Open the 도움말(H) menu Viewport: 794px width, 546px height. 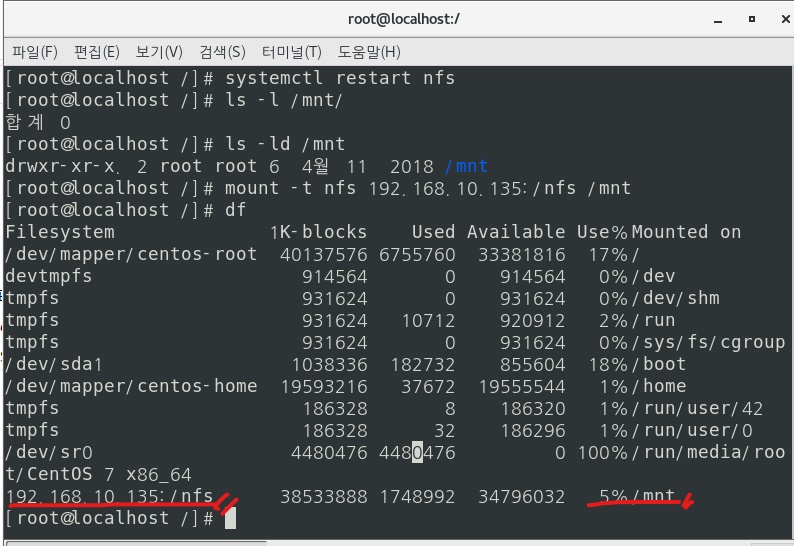(369, 52)
